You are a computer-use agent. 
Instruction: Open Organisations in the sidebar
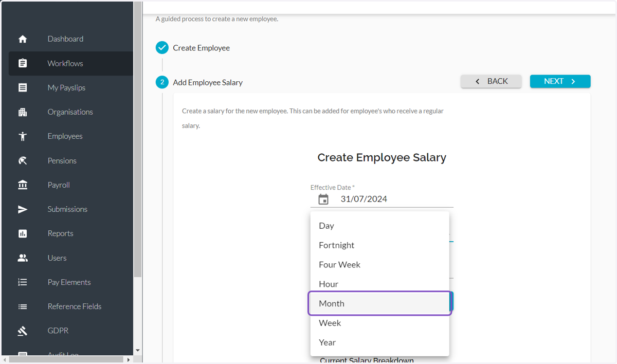[71, 112]
